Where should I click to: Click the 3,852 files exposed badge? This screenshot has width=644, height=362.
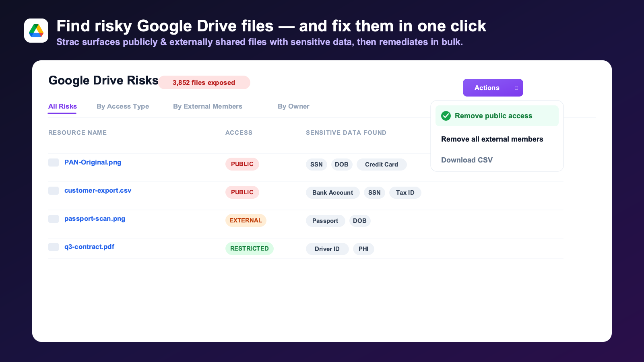[204, 82]
